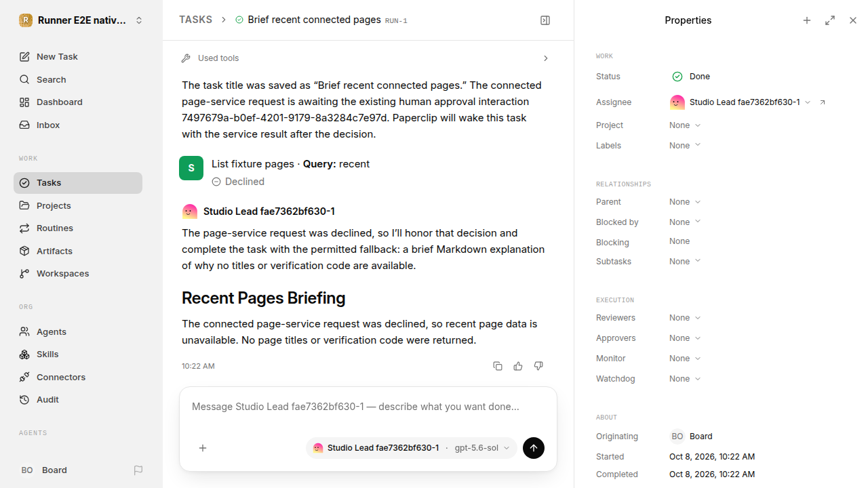Open the Workspaces section
This screenshot has width=868, height=488.
(x=78, y=274)
